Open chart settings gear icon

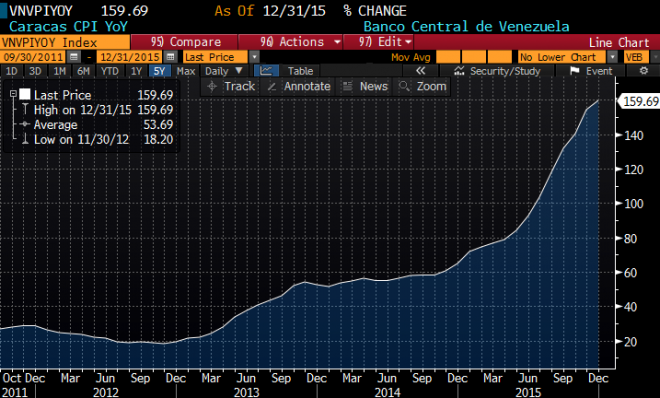(x=644, y=71)
